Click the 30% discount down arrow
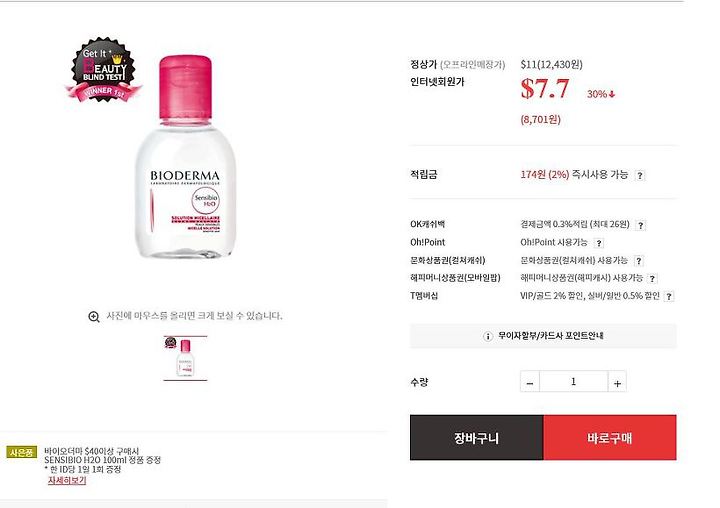 pyautogui.click(x=612, y=94)
